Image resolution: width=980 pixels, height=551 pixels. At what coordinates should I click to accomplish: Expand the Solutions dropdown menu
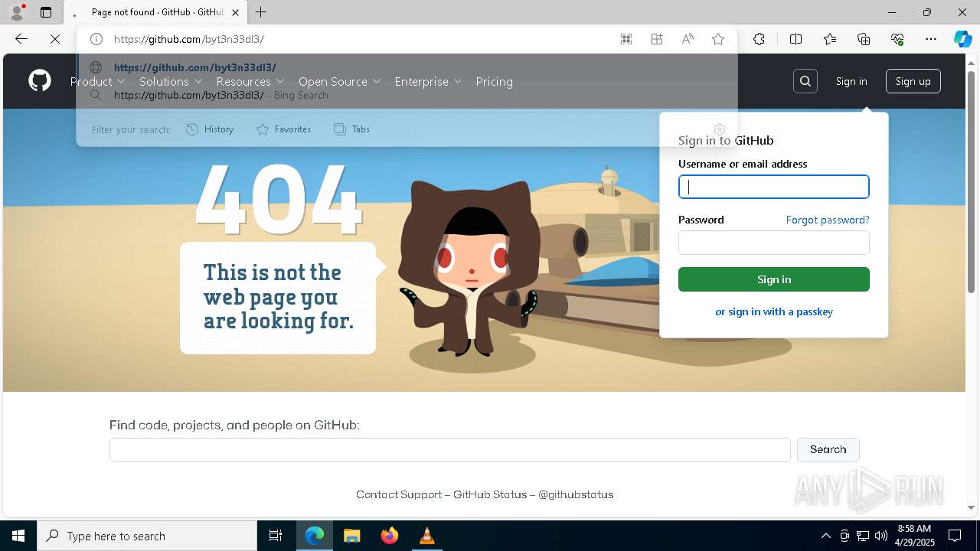(x=171, y=81)
